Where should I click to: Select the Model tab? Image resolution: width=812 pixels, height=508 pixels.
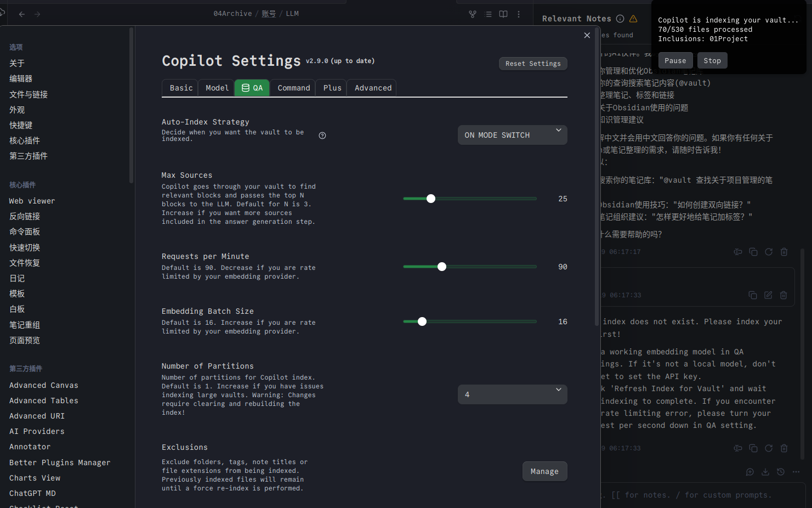coord(217,88)
